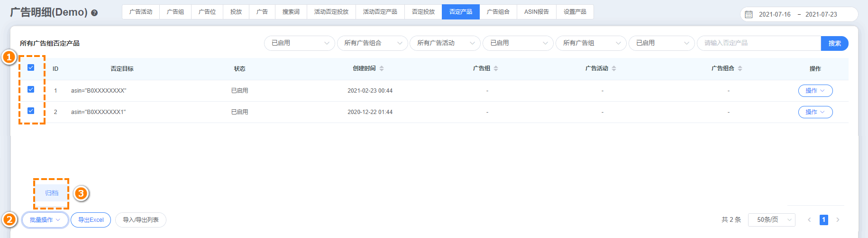Toggle the select-all header checkbox

pos(31,67)
